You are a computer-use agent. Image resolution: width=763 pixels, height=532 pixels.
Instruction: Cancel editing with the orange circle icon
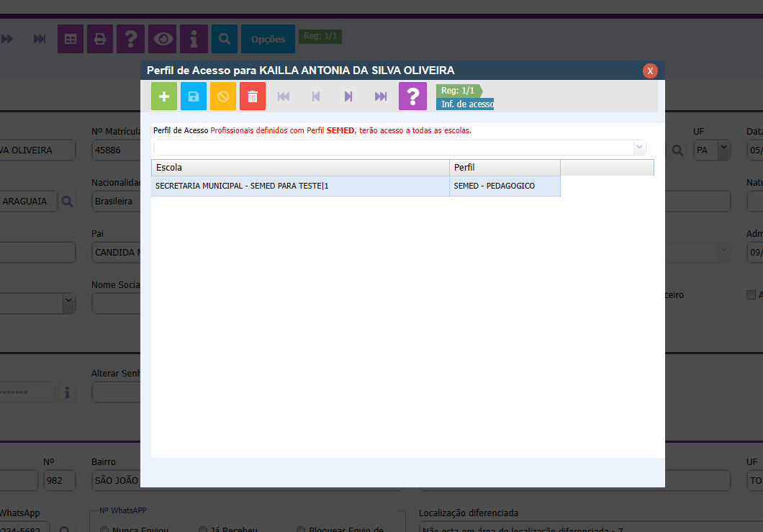coord(223,96)
